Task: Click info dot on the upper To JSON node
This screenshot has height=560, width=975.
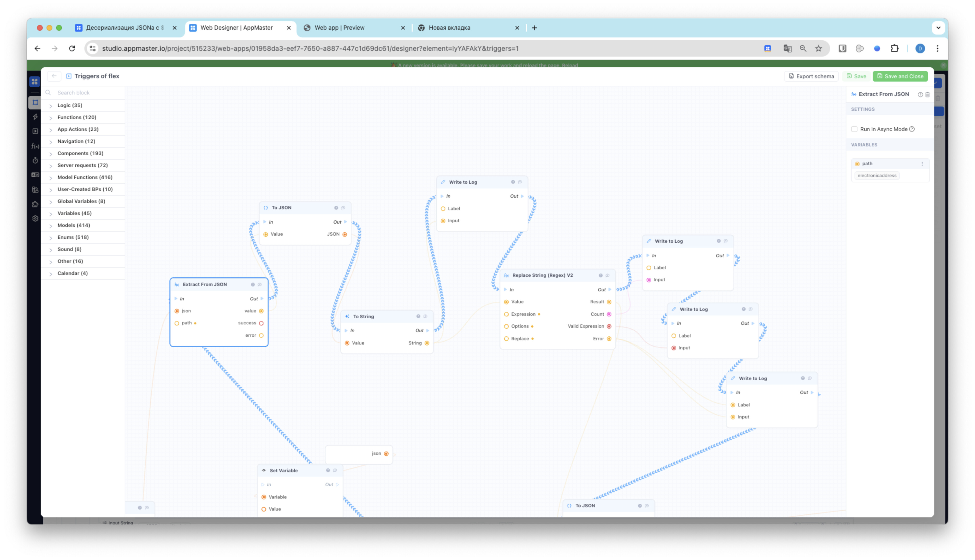Action: point(336,208)
